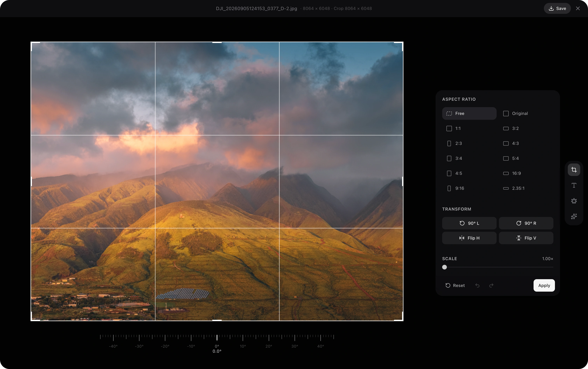Click the -40° mark on rotation ruler

[x=113, y=346]
